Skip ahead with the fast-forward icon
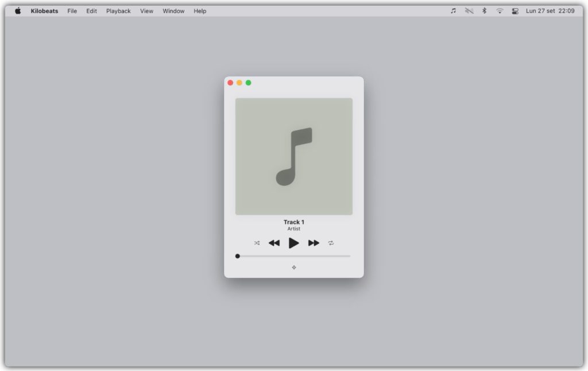The image size is (588, 371). pyautogui.click(x=314, y=243)
